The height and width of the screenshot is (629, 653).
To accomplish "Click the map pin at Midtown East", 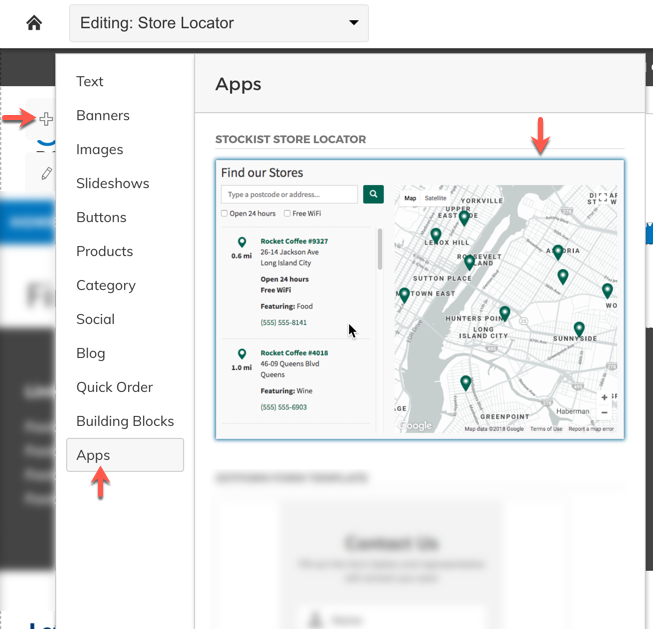I will [x=404, y=295].
